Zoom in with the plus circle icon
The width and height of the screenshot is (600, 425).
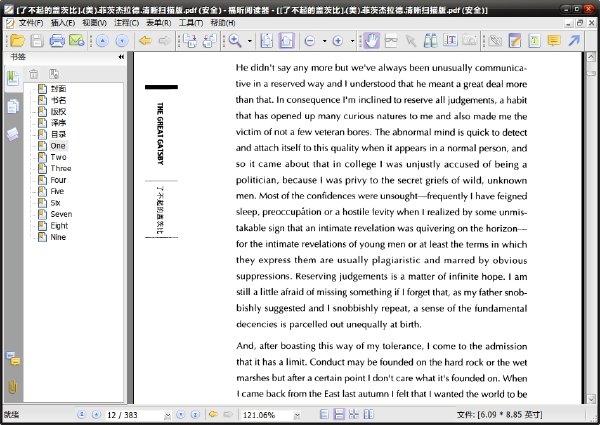pyautogui.click(x=338, y=41)
